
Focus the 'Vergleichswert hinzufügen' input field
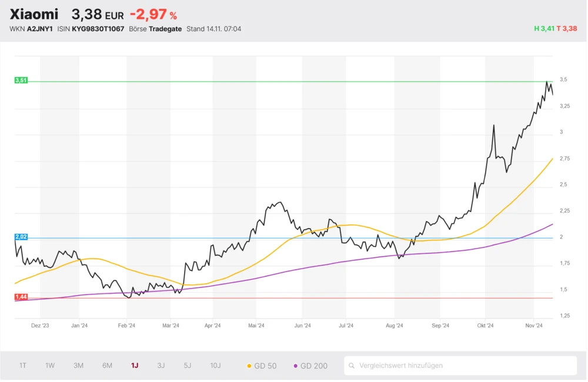pyautogui.click(x=465, y=366)
